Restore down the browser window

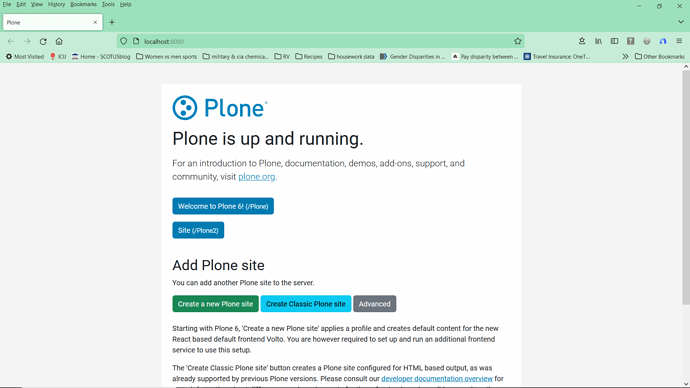click(x=659, y=6)
